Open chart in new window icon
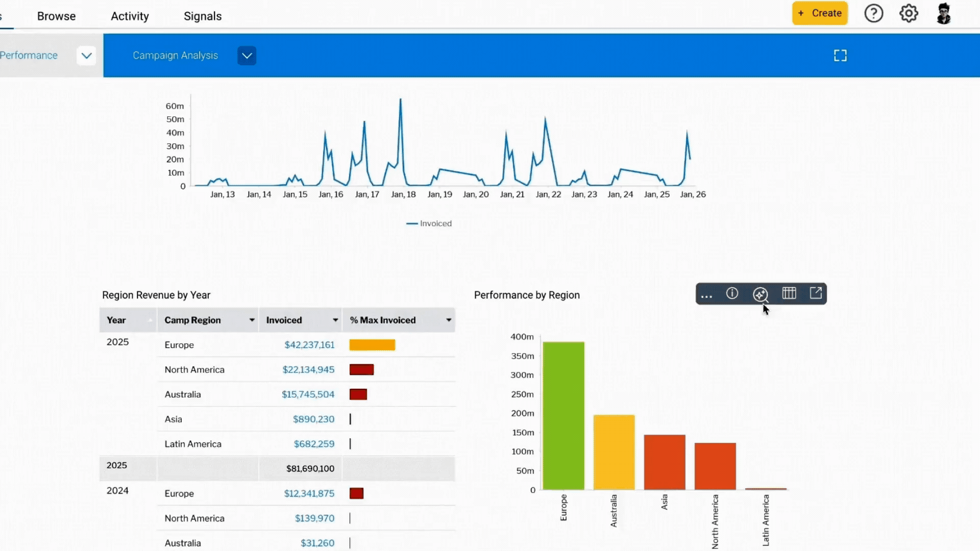980x551 pixels. (x=816, y=293)
